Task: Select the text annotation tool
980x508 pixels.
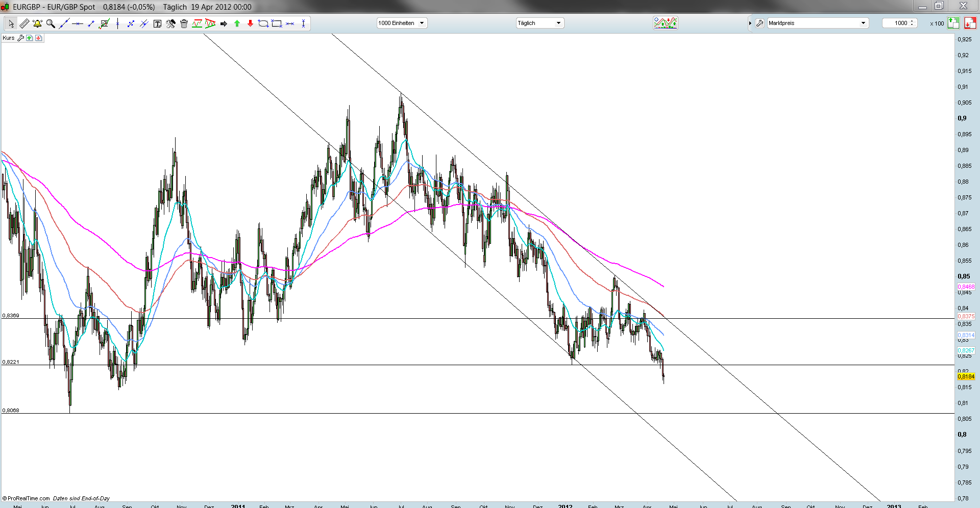Action: (157, 23)
